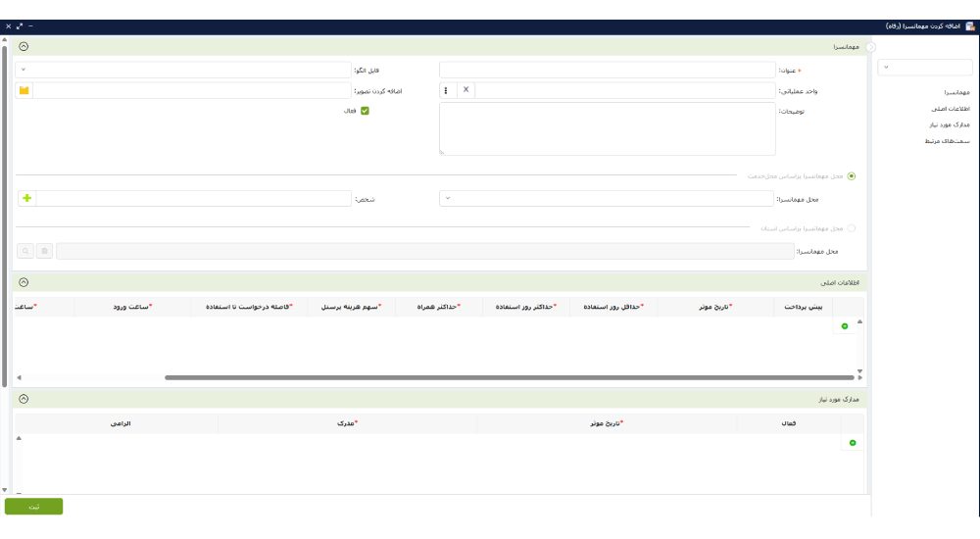Go to سمت‌های مرتبط in the side navigation
The height and width of the screenshot is (539, 980).
[948, 141]
